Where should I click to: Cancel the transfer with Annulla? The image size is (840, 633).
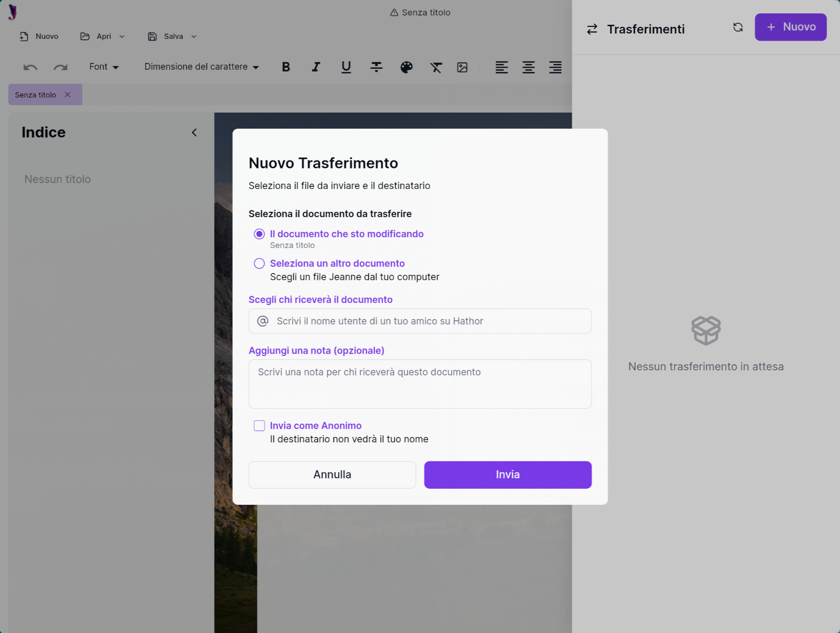[x=332, y=474]
